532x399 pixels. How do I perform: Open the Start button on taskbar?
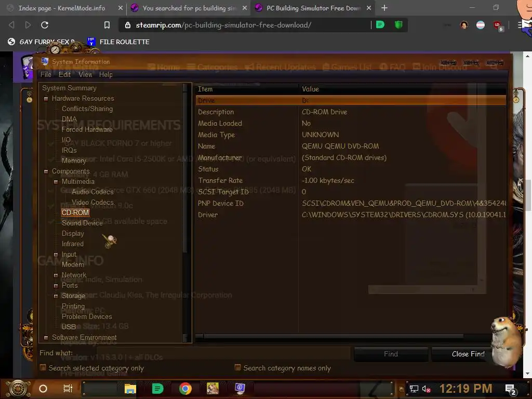[x=18, y=389]
